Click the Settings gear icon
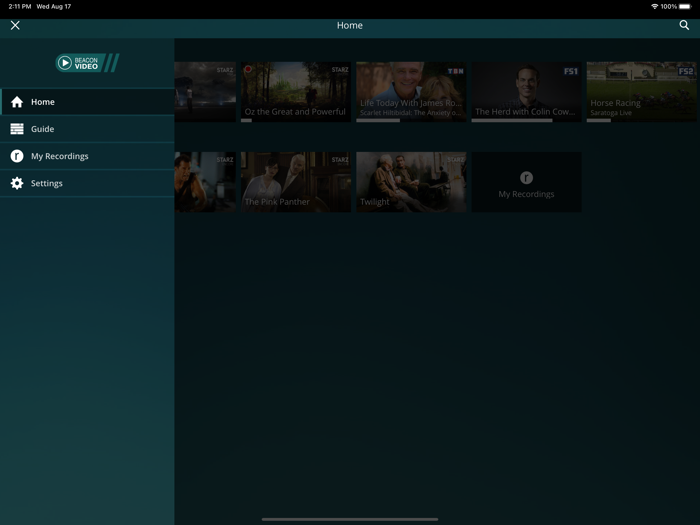700x525 pixels. (x=17, y=183)
